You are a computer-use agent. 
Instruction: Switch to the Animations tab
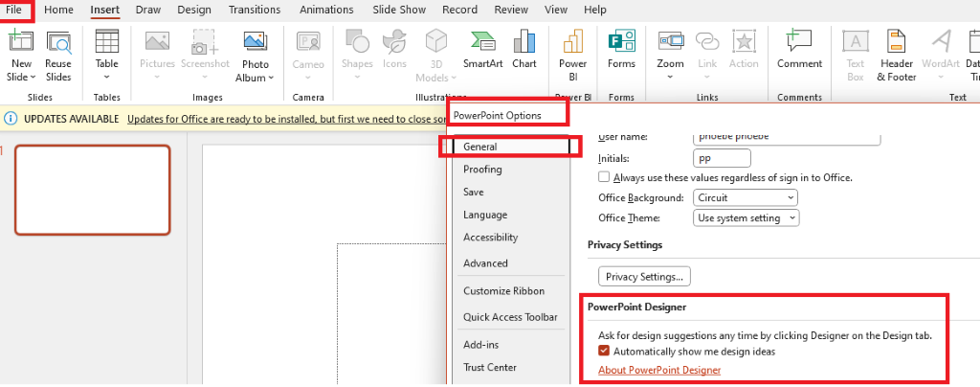(x=326, y=10)
